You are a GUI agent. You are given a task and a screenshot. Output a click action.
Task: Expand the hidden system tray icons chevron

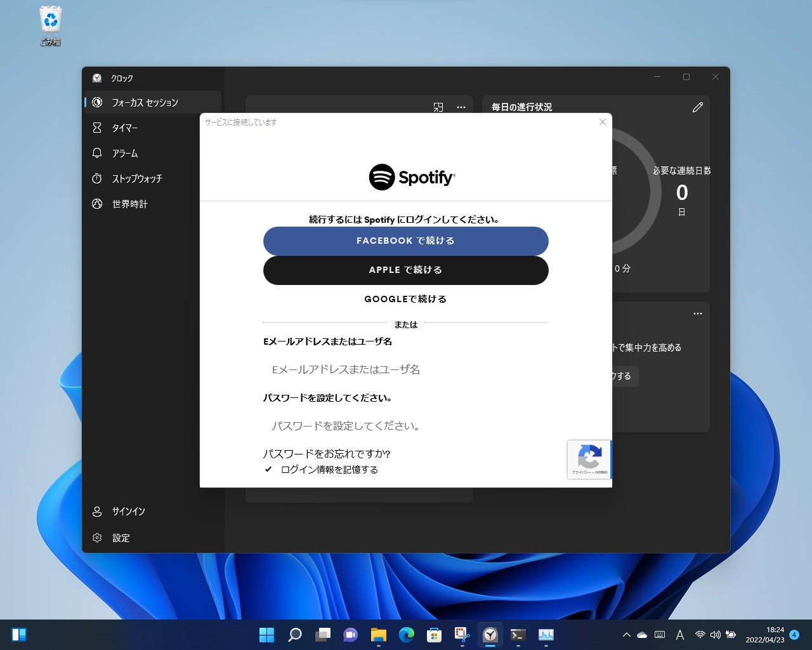[x=627, y=635]
